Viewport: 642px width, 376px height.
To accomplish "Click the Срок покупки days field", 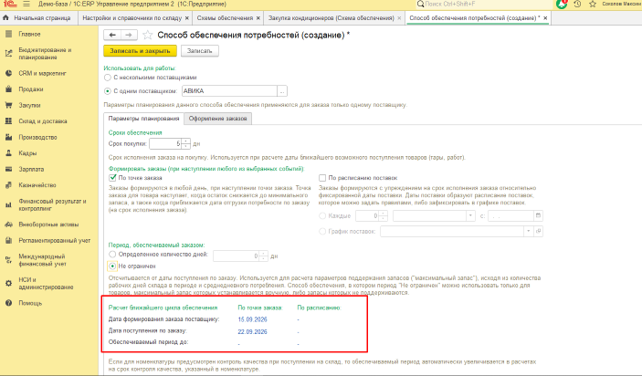I will click(x=165, y=144).
